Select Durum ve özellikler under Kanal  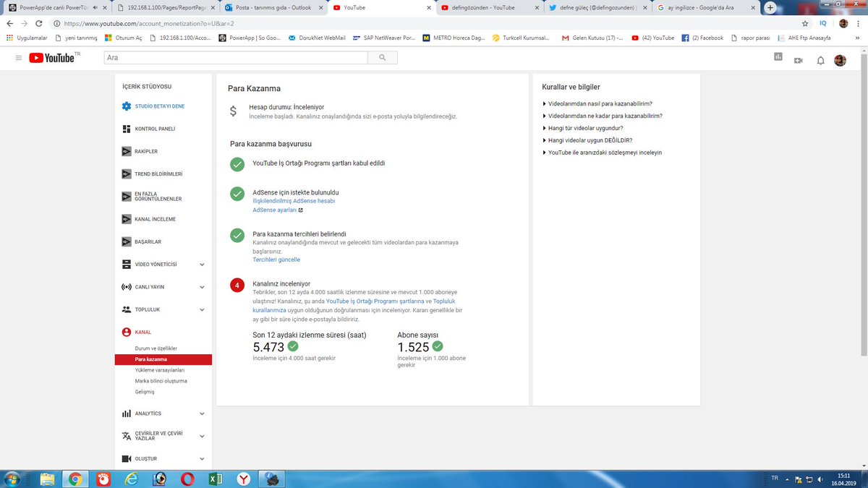coord(156,348)
